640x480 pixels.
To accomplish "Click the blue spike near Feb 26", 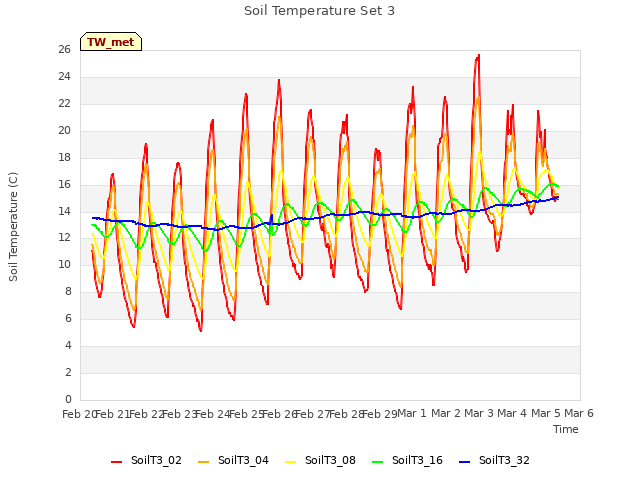I will click(272, 216).
